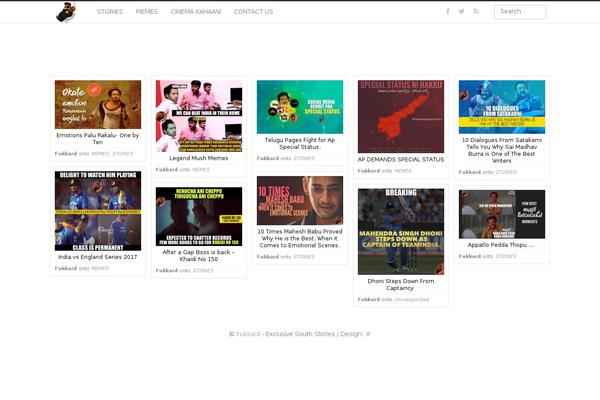
Task: Open the Facebook social icon
Action: [448, 11]
